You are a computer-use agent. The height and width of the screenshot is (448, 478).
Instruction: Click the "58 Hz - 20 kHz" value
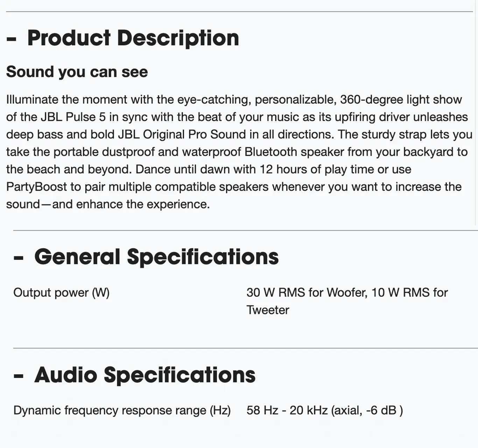(x=287, y=410)
